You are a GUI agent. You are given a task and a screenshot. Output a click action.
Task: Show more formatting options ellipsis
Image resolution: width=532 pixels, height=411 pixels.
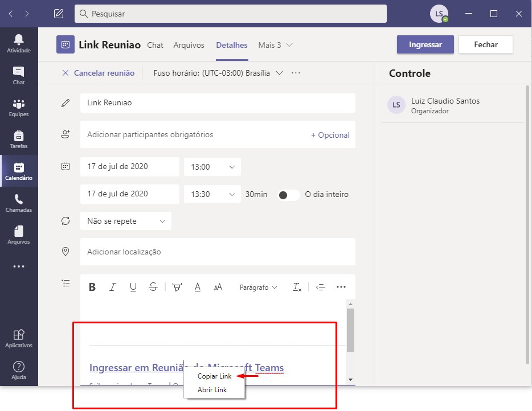click(341, 287)
